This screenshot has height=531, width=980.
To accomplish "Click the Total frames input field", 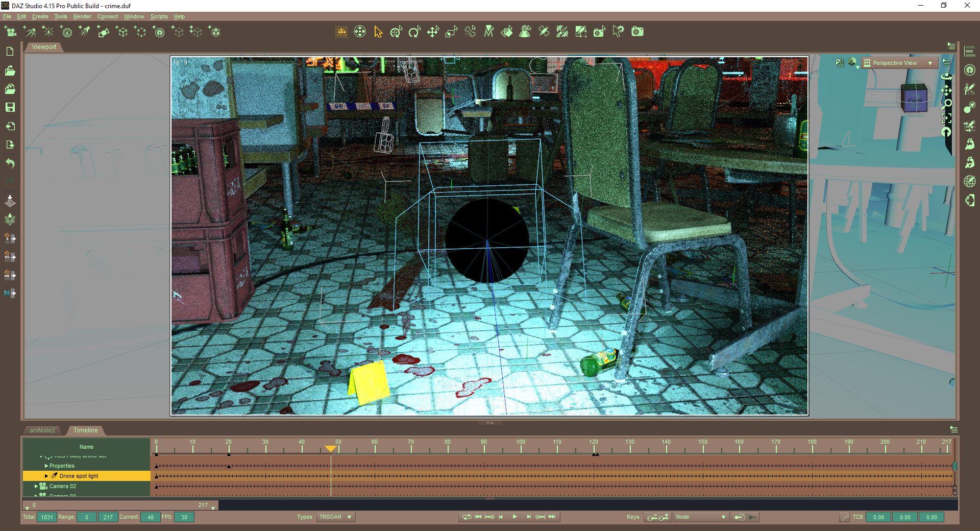I will point(46,517).
